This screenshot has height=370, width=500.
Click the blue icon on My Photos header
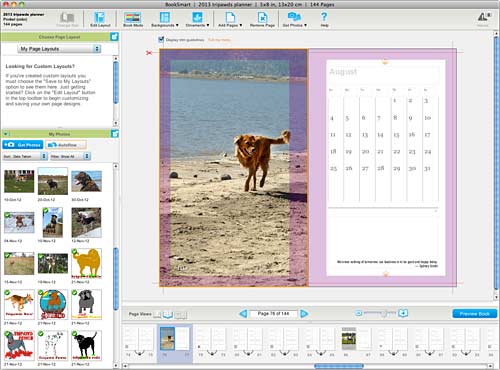[115, 134]
